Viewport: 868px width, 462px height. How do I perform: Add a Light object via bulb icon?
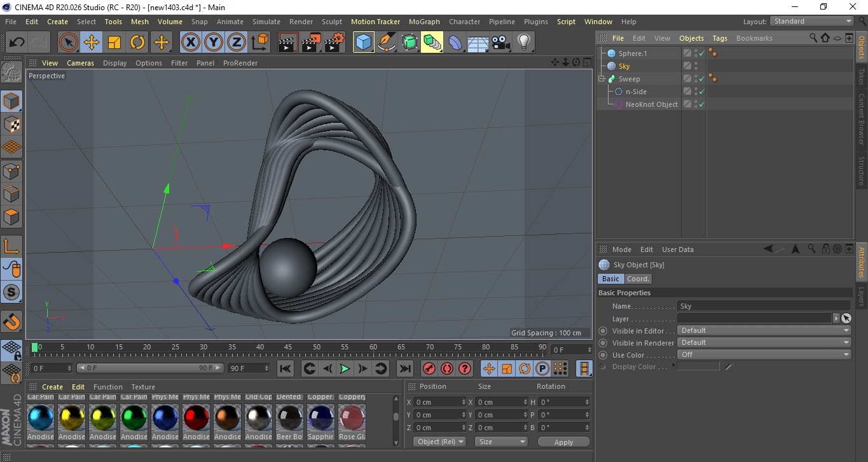click(x=523, y=43)
